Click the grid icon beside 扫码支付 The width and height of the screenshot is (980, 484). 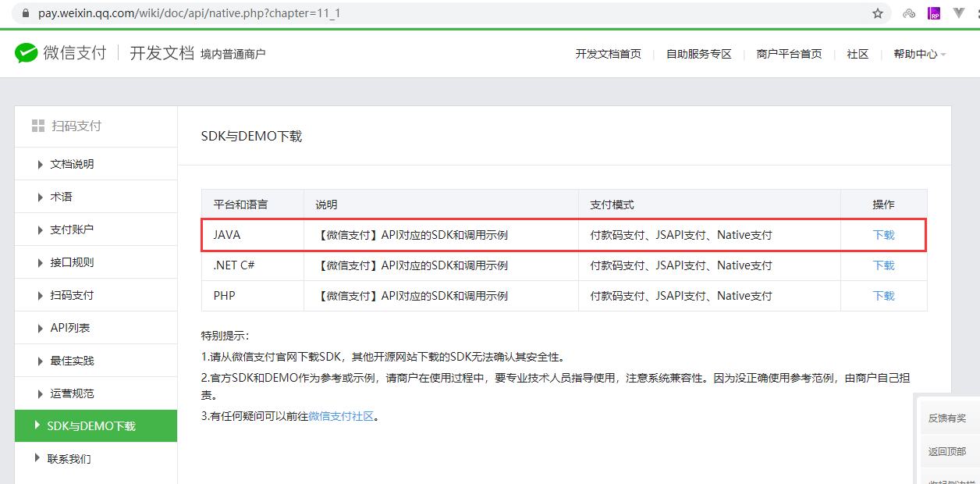click(37, 126)
